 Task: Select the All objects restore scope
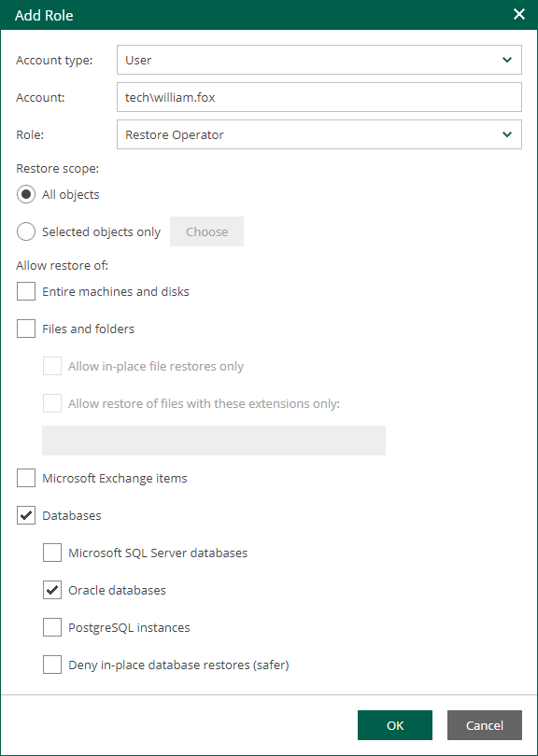click(28, 194)
